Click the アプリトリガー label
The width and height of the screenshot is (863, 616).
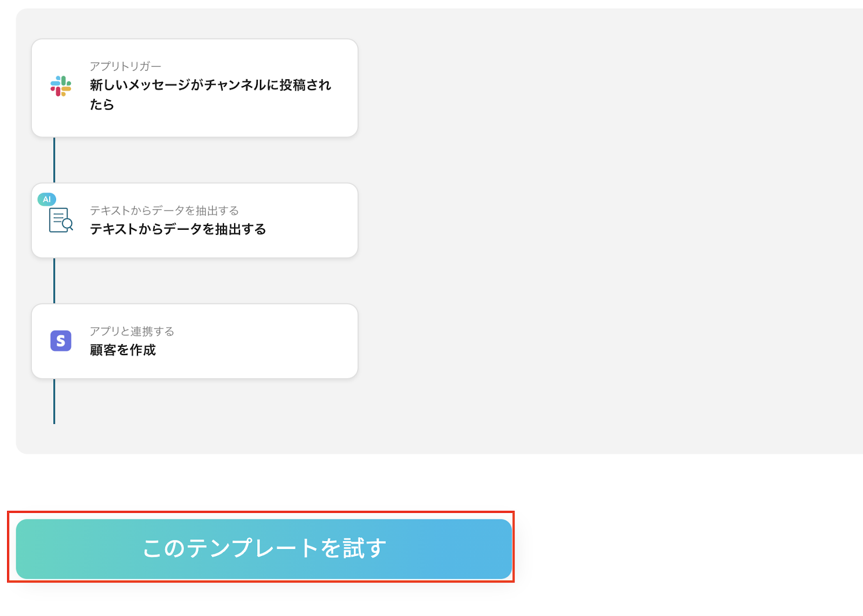point(125,66)
